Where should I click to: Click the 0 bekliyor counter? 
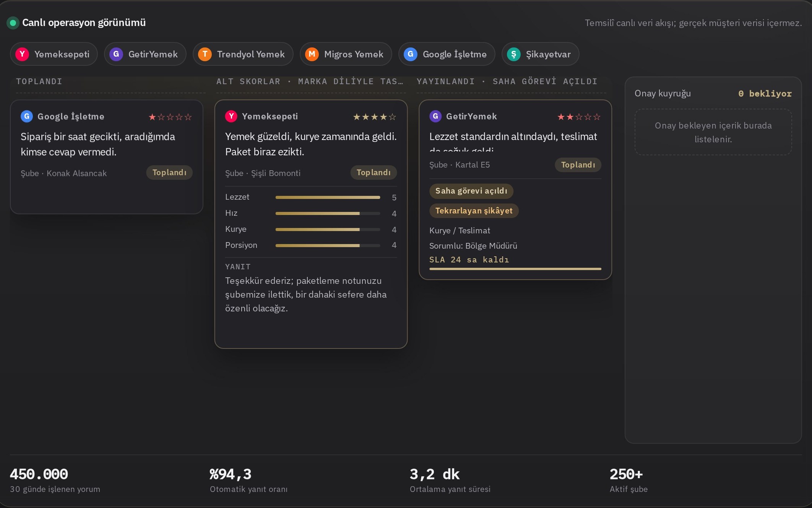click(x=765, y=94)
